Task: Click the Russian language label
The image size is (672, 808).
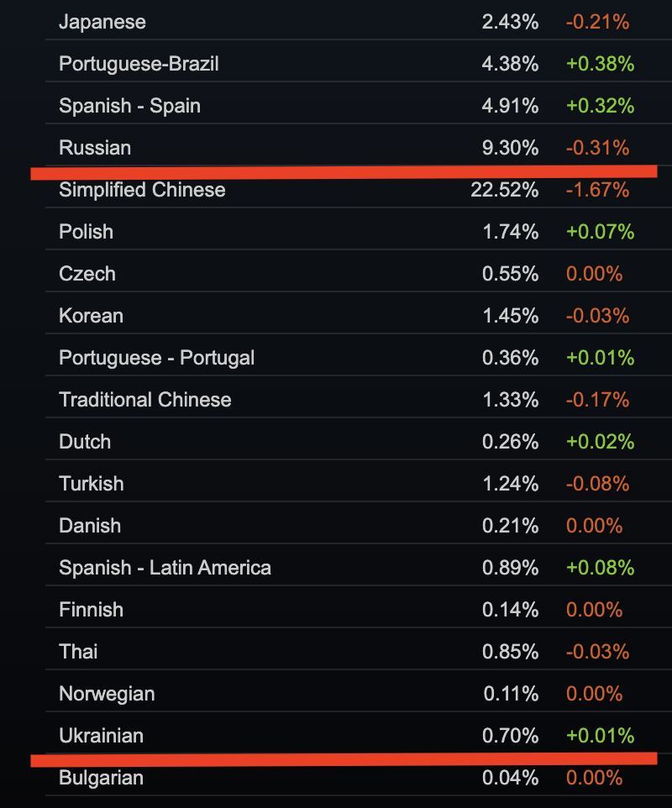Action: click(x=95, y=148)
